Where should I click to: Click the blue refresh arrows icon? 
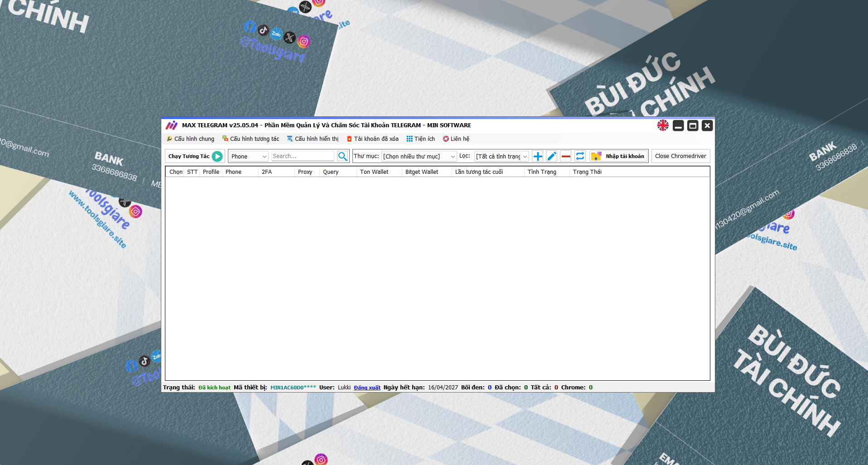pos(580,156)
